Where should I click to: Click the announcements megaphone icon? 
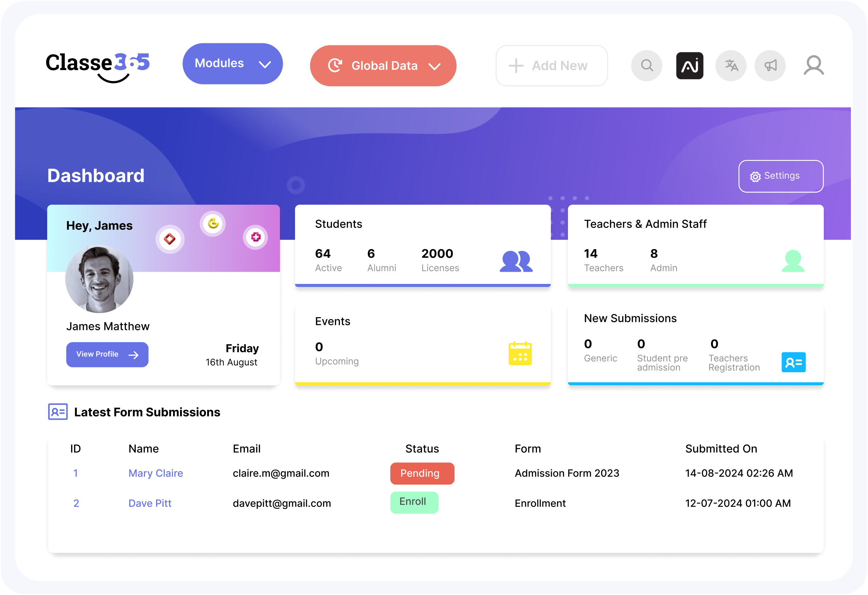click(x=770, y=65)
